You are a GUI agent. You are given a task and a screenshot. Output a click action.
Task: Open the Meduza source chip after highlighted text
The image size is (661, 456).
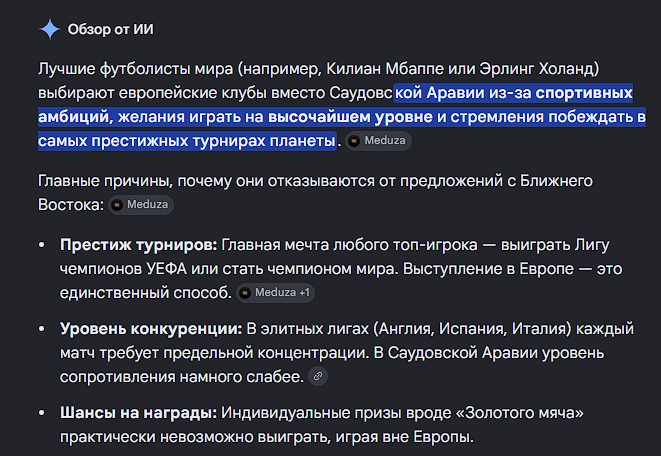coord(378,141)
